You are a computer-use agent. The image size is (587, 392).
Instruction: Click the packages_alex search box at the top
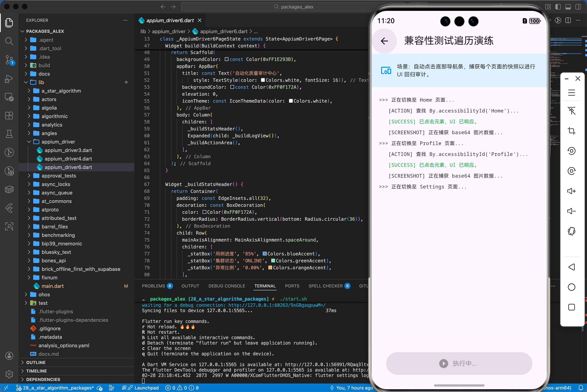pos(294,7)
